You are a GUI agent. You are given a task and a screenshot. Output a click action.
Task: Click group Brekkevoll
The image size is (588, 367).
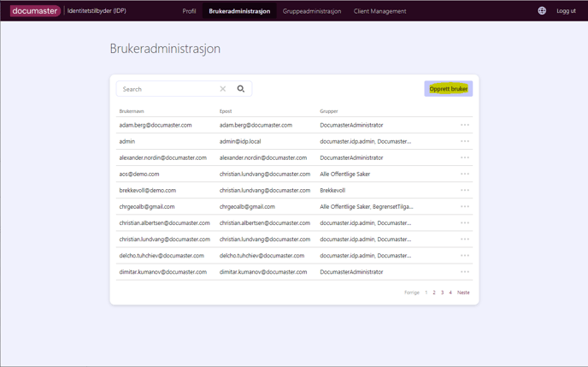point(332,190)
